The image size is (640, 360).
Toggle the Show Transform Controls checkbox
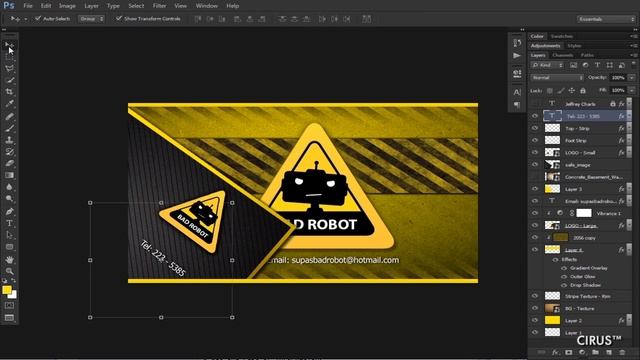[x=119, y=18]
